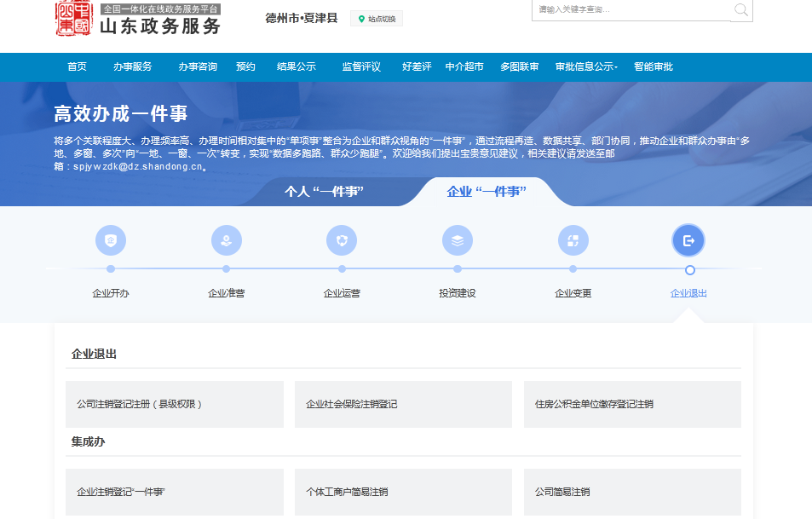This screenshot has width=812, height=519.
Task: Click the 企业运营 stage label
Action: pyautogui.click(x=342, y=293)
